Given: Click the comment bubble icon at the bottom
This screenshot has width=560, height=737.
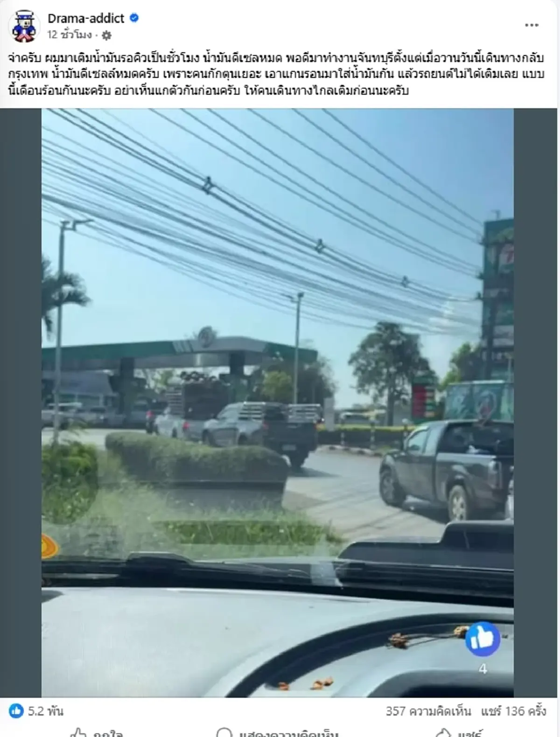Looking at the screenshot, I should pos(224,733).
